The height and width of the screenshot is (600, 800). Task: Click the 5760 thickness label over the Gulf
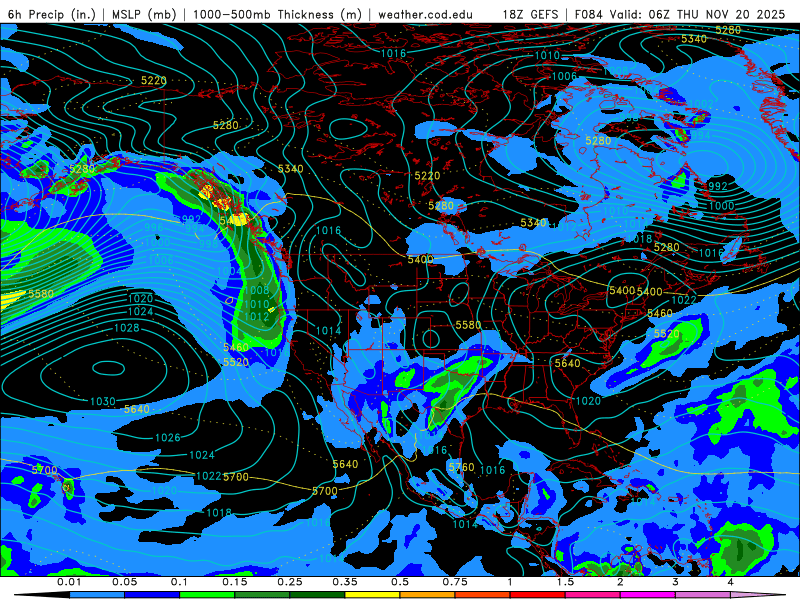tap(462, 467)
